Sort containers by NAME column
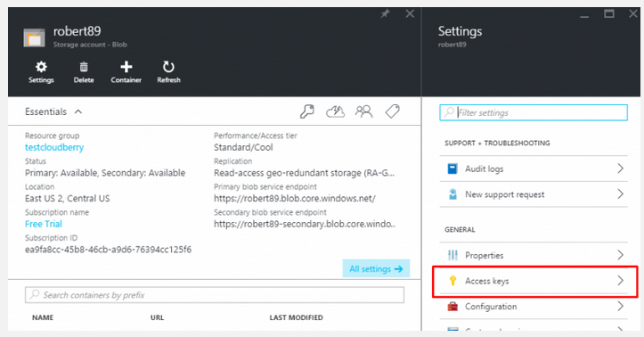 [43, 317]
